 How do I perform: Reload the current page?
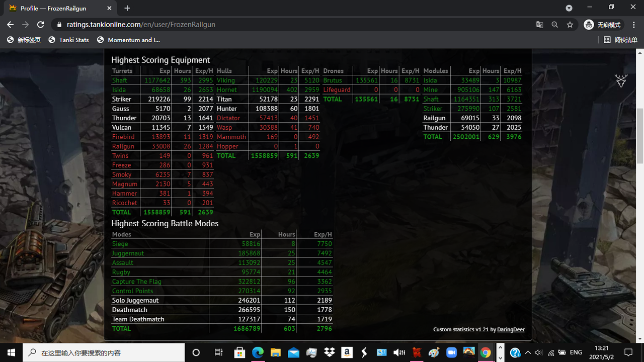click(x=41, y=25)
